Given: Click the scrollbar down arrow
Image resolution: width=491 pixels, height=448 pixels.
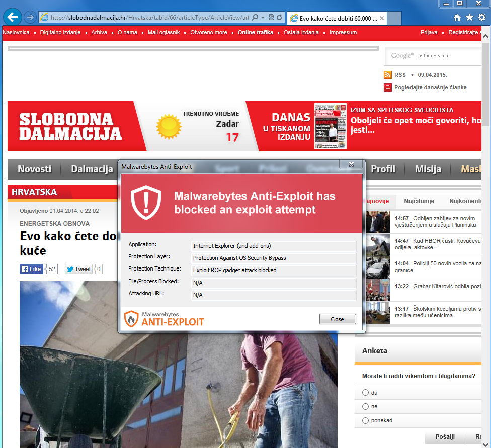Looking at the screenshot, I should (x=485, y=444).
